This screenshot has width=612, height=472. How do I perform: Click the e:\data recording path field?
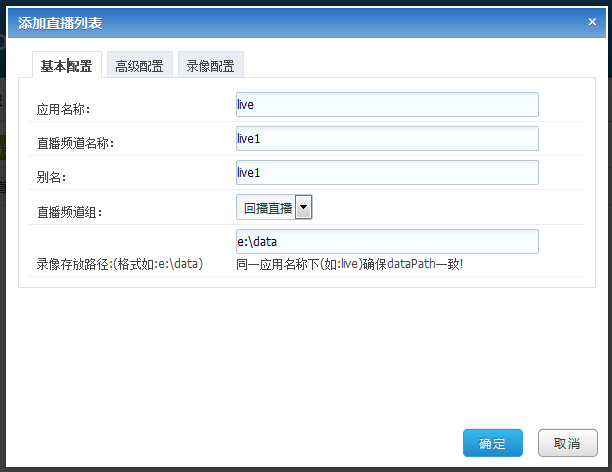pos(387,242)
